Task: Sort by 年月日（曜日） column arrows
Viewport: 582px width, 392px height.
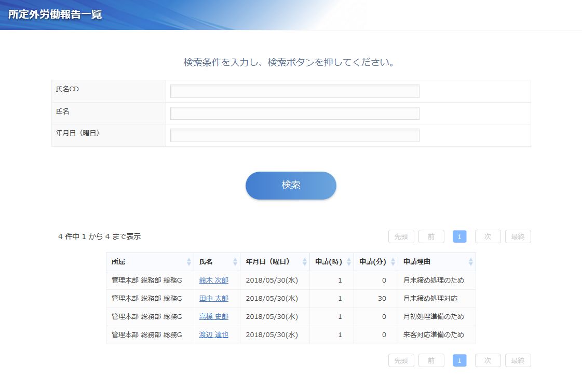Action: pyautogui.click(x=304, y=262)
